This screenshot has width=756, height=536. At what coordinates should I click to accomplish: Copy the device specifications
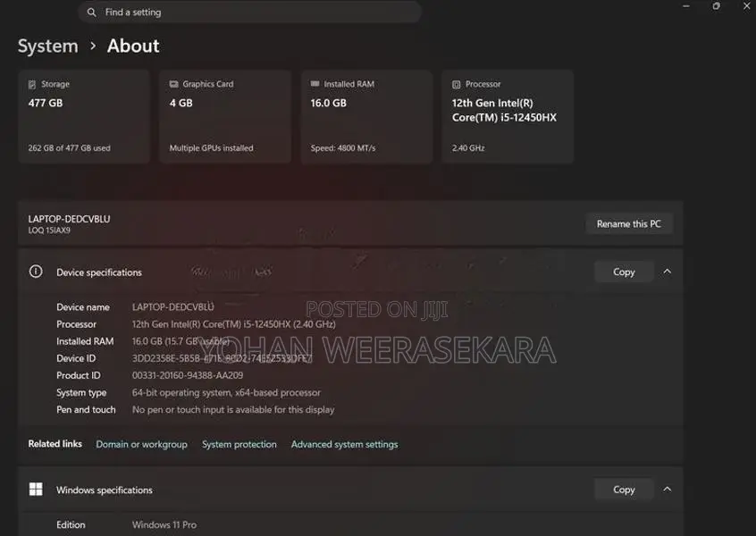tap(624, 272)
